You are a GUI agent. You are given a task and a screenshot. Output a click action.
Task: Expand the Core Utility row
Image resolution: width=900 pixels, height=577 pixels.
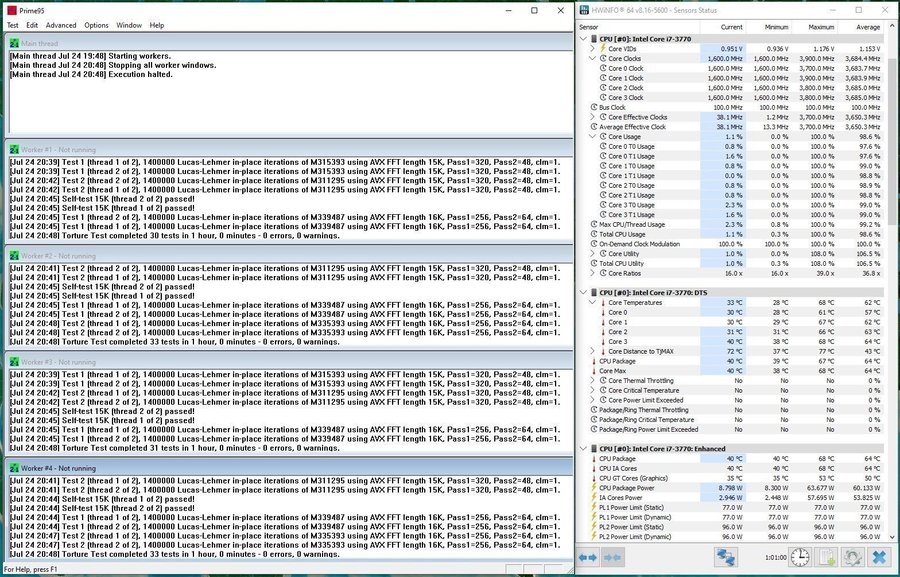click(592, 254)
